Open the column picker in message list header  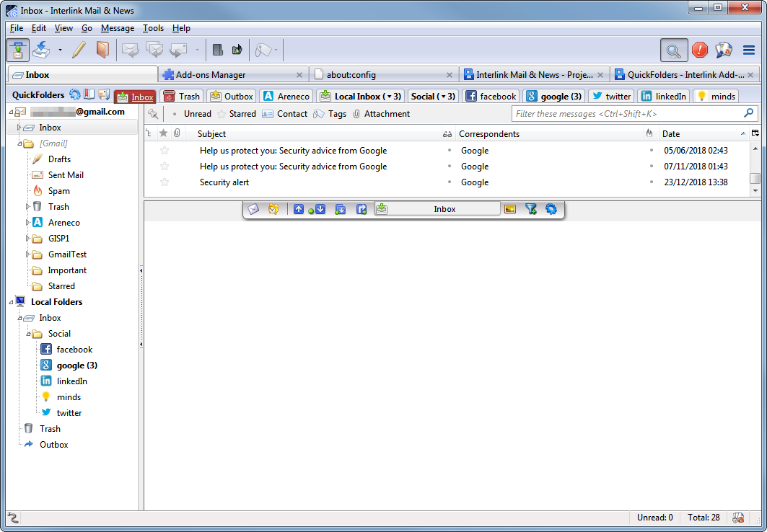[x=755, y=133]
